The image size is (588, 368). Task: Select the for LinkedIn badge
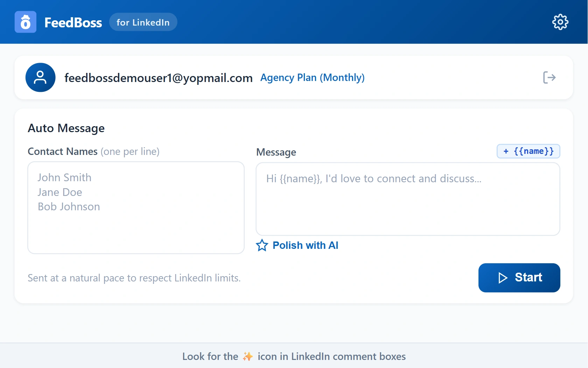coord(143,22)
